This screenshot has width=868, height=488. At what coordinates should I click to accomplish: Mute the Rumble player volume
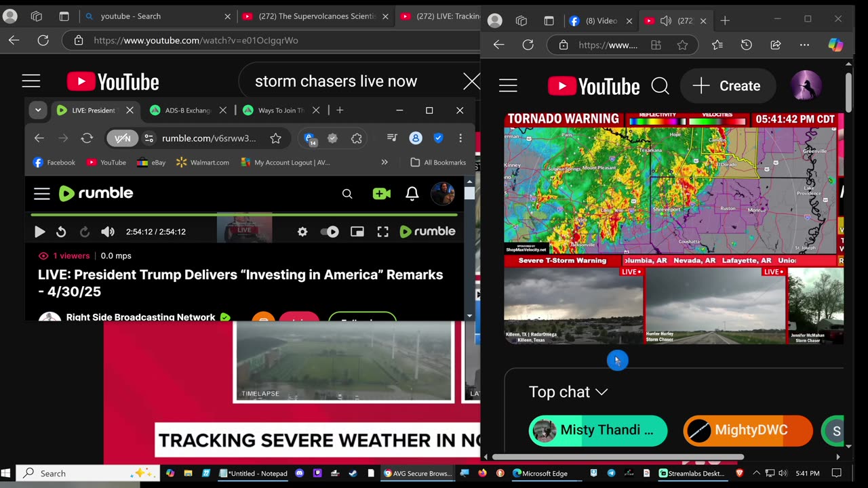[108, 232]
